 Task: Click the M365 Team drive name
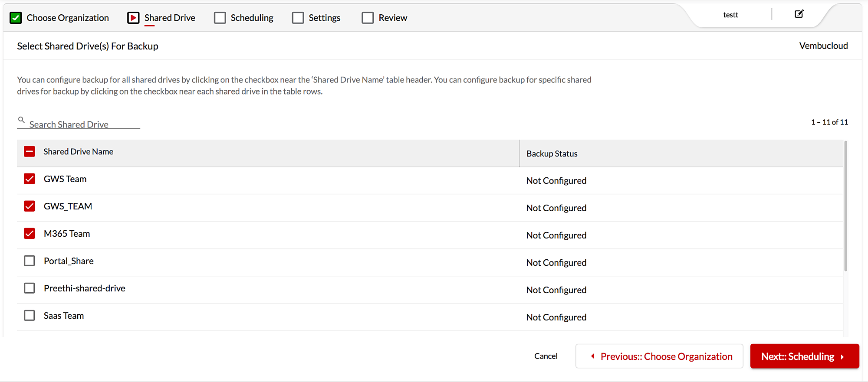pyautogui.click(x=67, y=233)
